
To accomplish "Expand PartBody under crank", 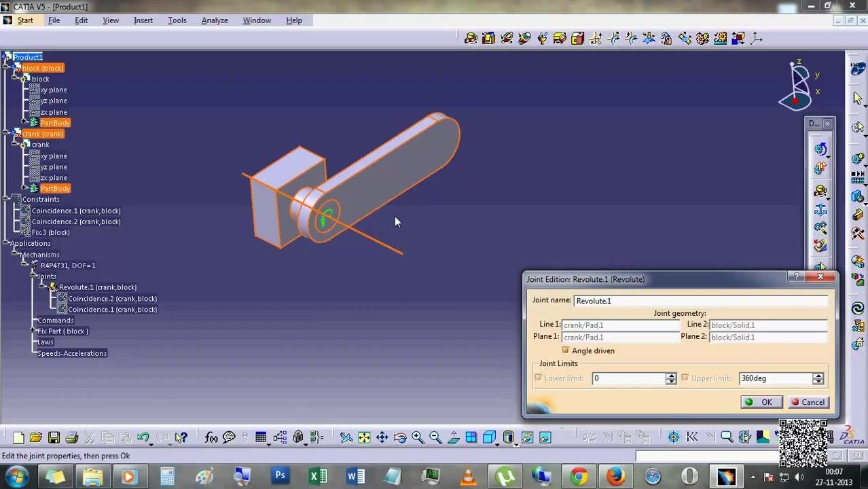I will coord(24,188).
